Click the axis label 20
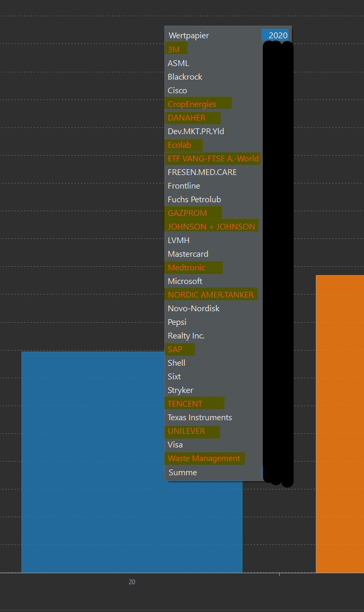364x612 pixels. click(x=132, y=582)
